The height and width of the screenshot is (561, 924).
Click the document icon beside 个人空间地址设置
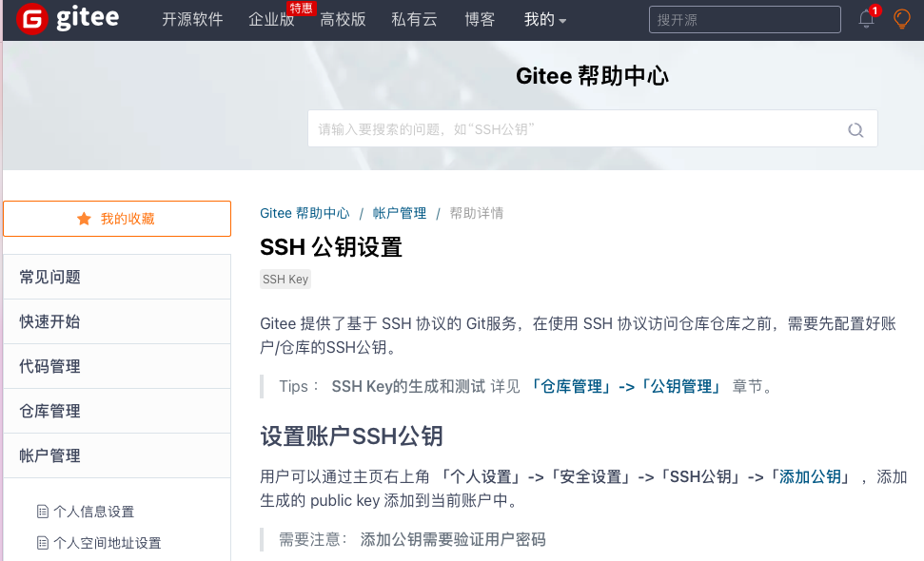[x=43, y=543]
